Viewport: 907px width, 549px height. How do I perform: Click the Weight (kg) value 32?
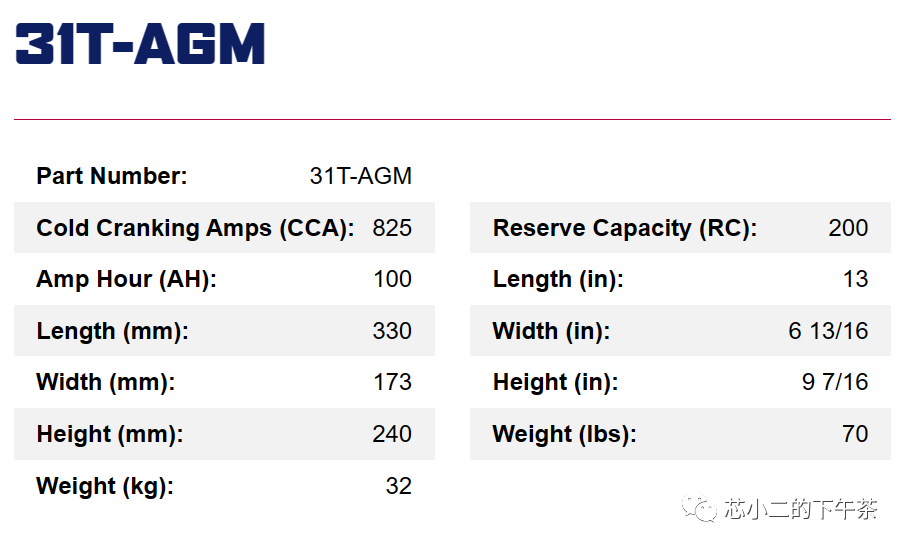399,486
